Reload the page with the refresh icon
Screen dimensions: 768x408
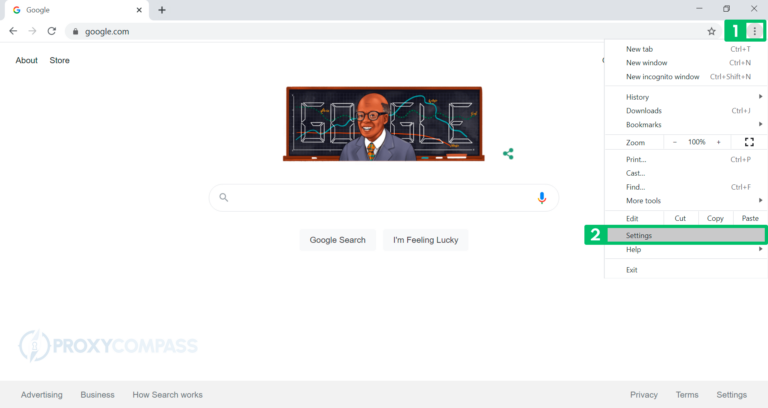click(51, 31)
